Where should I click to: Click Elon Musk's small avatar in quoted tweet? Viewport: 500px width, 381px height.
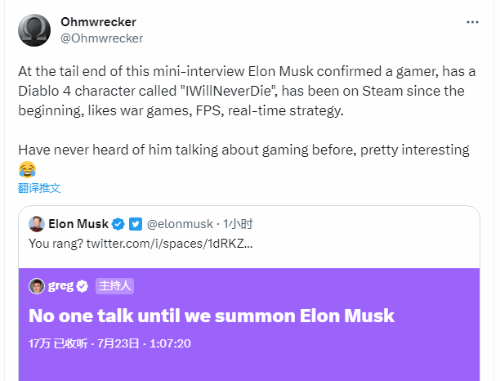[37, 224]
